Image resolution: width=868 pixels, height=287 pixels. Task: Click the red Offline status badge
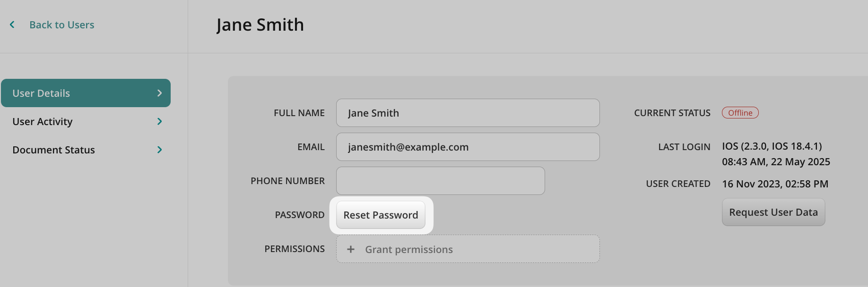(x=740, y=113)
